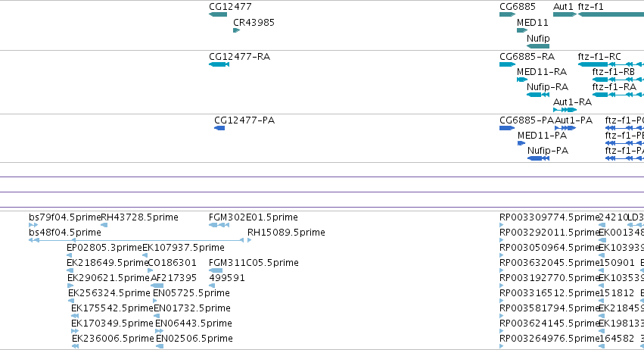The image size is (644, 350).
Task: Select the FGM311C05.5prime EST bar
Action: coord(216,270)
